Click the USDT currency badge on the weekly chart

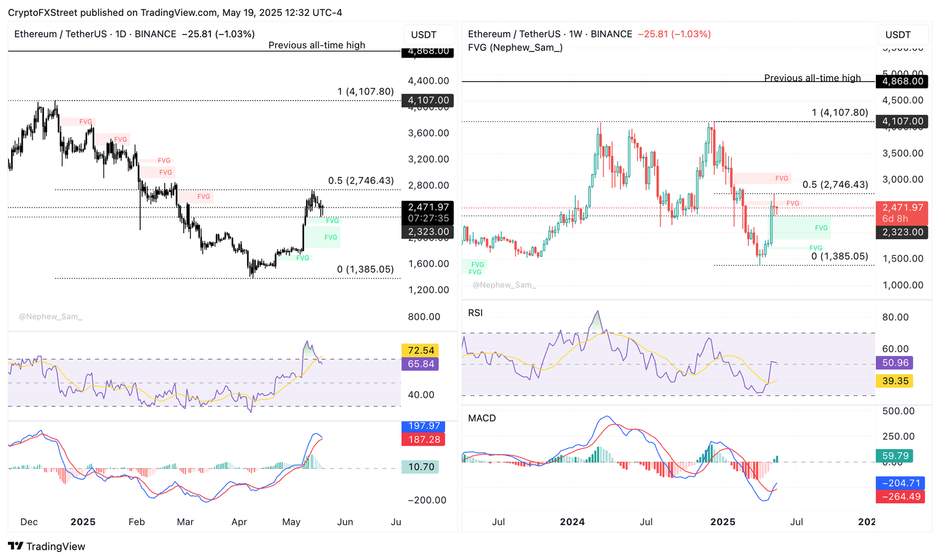point(903,35)
